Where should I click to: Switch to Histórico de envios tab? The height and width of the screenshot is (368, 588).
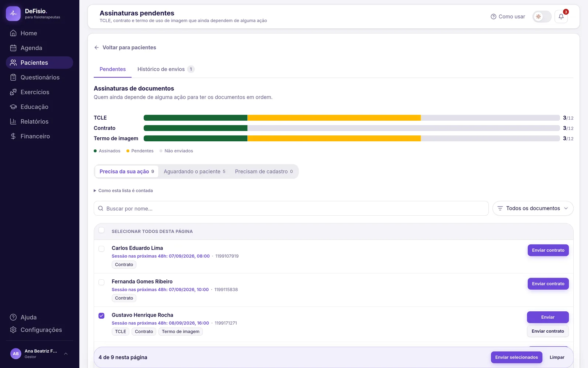(166, 69)
